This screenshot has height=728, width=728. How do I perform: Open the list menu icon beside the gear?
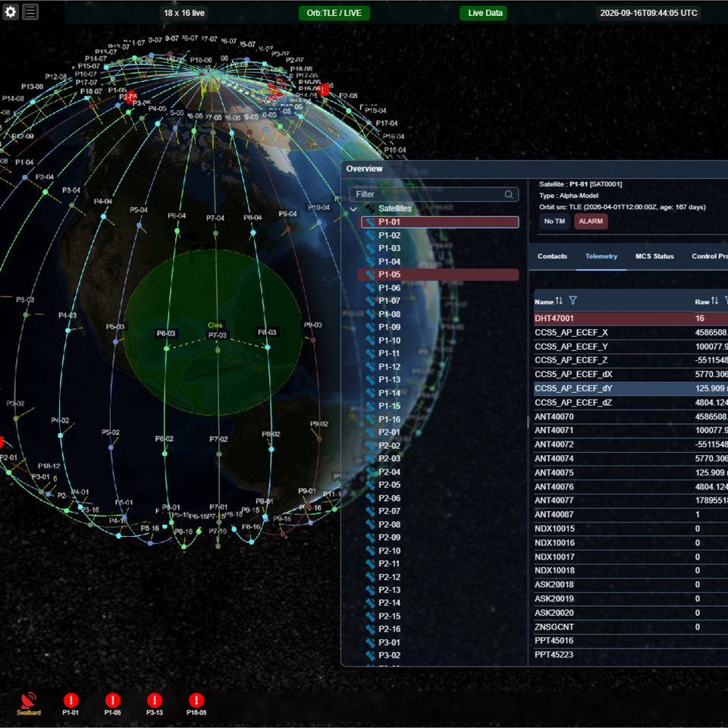(30, 11)
